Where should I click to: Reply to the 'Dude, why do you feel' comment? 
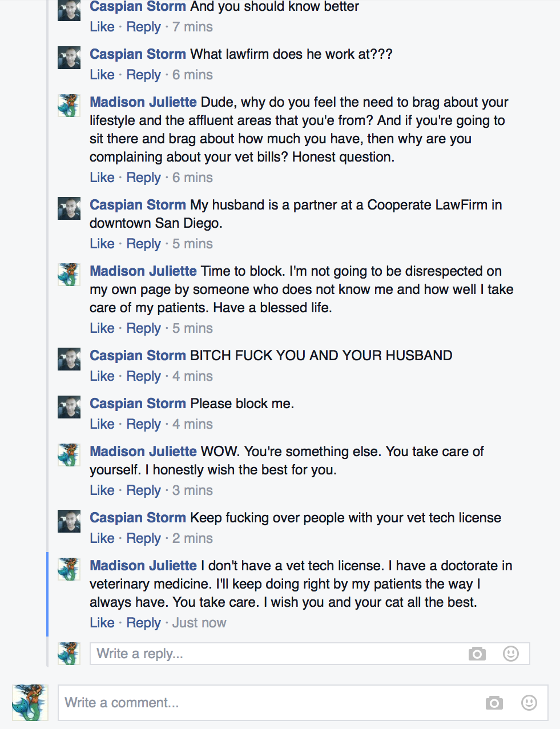point(144,178)
